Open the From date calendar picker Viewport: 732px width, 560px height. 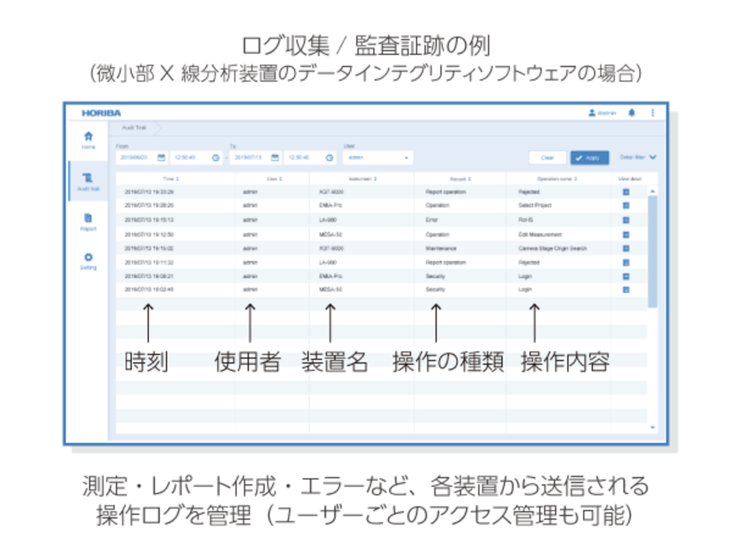coord(161,157)
